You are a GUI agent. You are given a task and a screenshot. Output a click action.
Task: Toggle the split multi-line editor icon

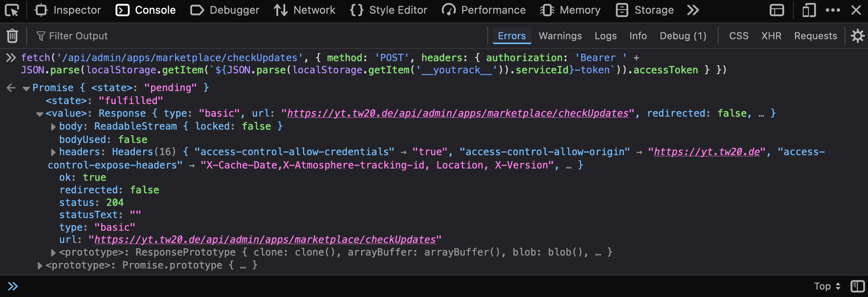857,286
